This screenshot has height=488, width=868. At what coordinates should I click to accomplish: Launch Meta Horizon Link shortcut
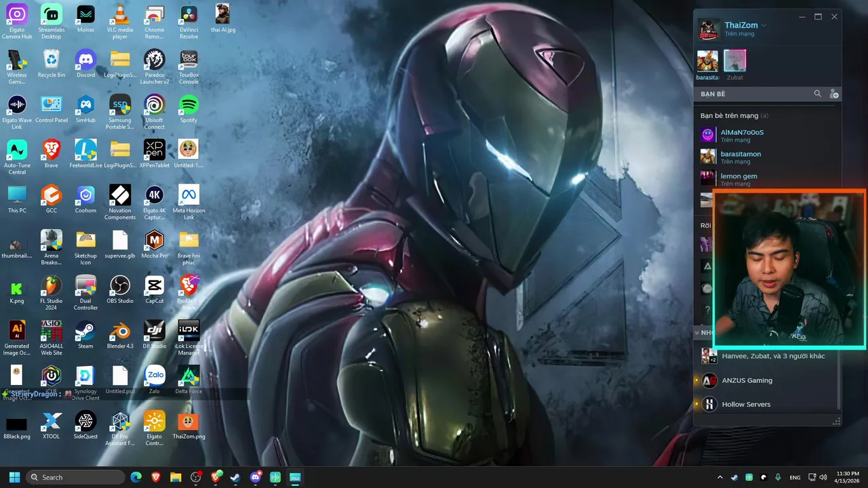tap(189, 202)
